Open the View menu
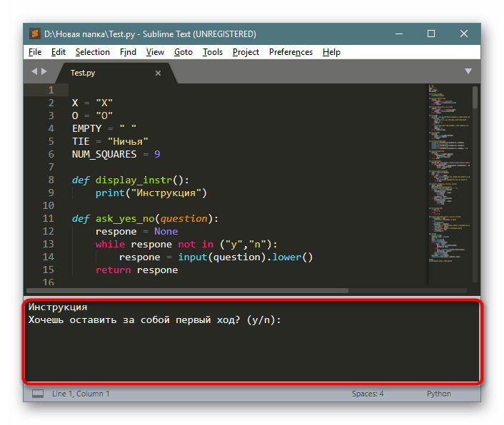This screenshot has height=425, width=504. [155, 52]
